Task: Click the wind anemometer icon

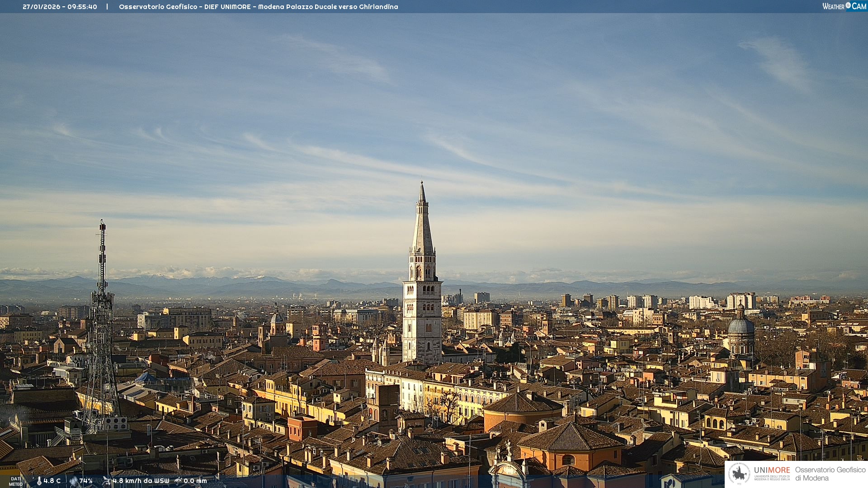Action: [107, 481]
